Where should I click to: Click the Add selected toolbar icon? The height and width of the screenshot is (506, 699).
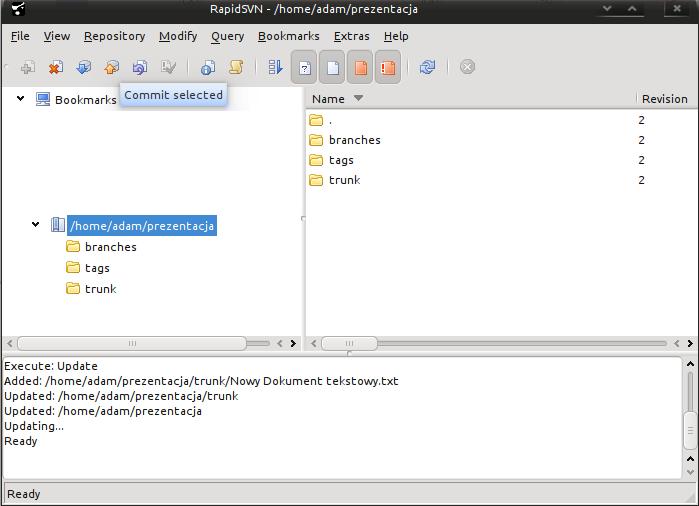tap(28, 68)
